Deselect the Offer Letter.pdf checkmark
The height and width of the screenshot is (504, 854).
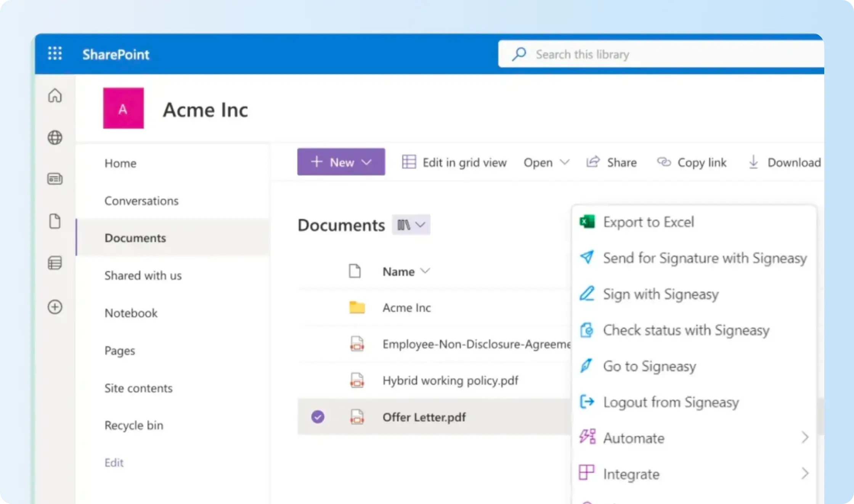(x=318, y=417)
